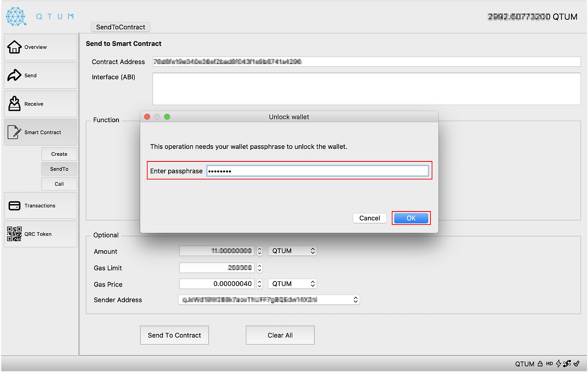Click the QRC Token QR-code icon

[x=14, y=234]
